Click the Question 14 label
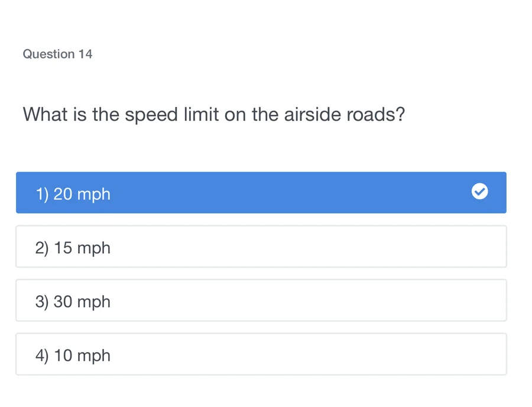 pyautogui.click(x=57, y=54)
